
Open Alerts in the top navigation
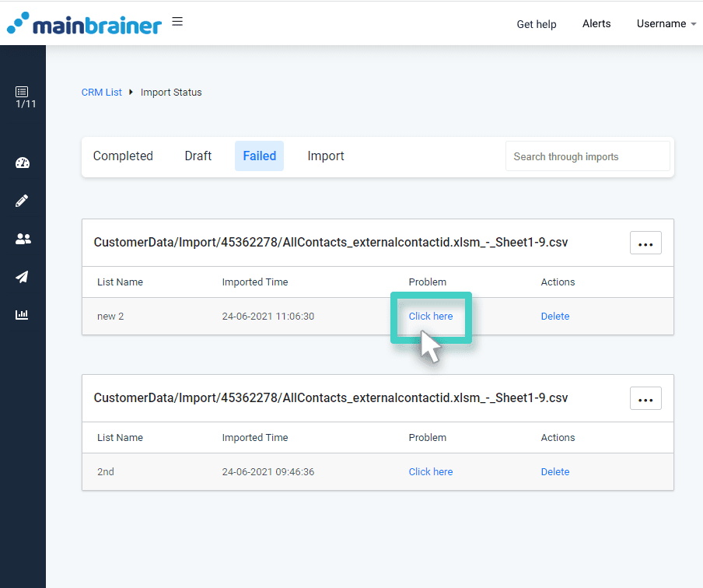[x=596, y=23]
